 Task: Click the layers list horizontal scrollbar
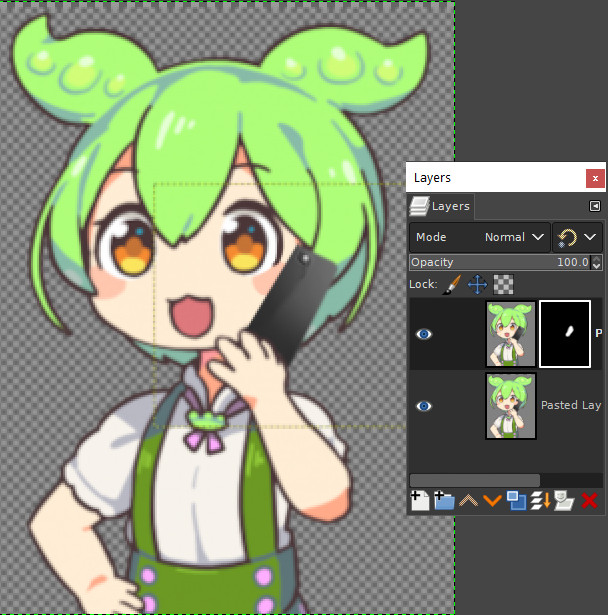point(475,480)
